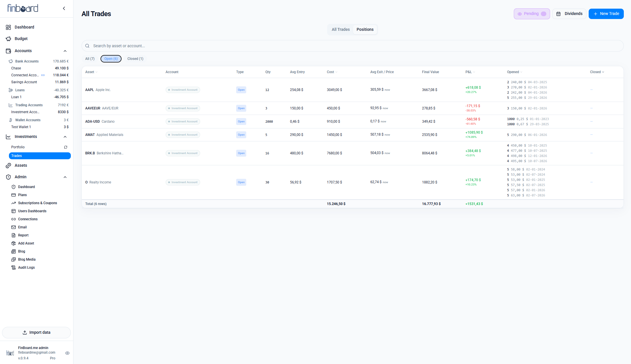
Task: Click the Blog newspaper icon
Action: tap(14, 251)
